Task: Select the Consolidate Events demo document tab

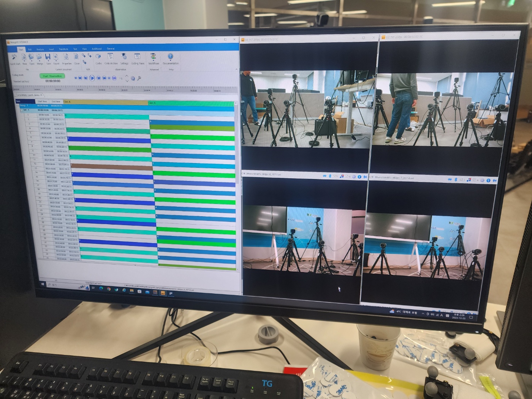Action: click(28, 95)
